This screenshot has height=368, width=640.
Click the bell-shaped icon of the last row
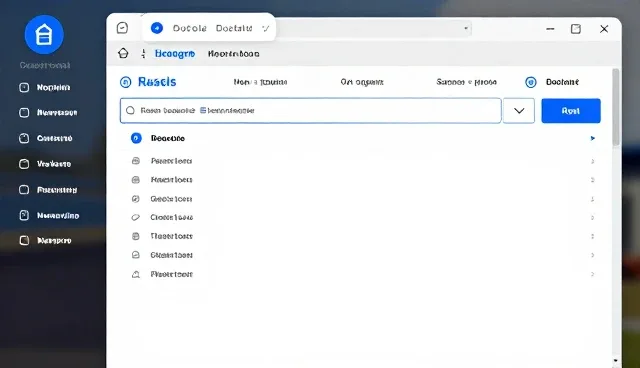click(x=136, y=274)
